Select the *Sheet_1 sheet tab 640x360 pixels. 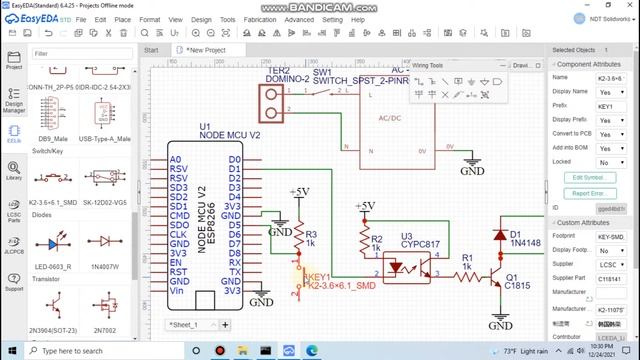pos(191,325)
